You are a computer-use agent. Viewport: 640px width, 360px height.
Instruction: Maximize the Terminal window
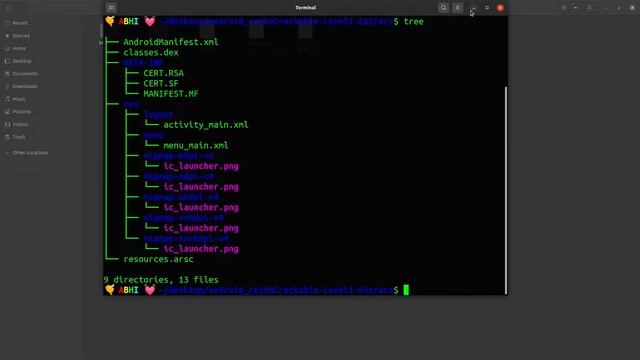pyautogui.click(x=487, y=8)
